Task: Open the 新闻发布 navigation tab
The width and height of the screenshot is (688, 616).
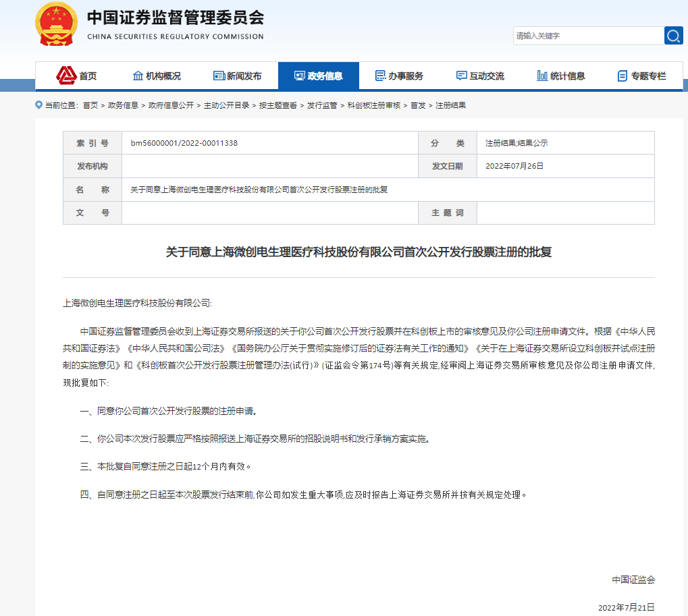Action: coord(238,76)
